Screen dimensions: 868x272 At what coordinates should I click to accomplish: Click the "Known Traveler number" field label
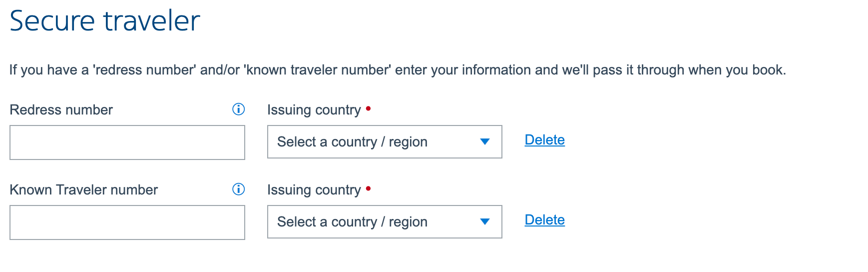pos(84,190)
